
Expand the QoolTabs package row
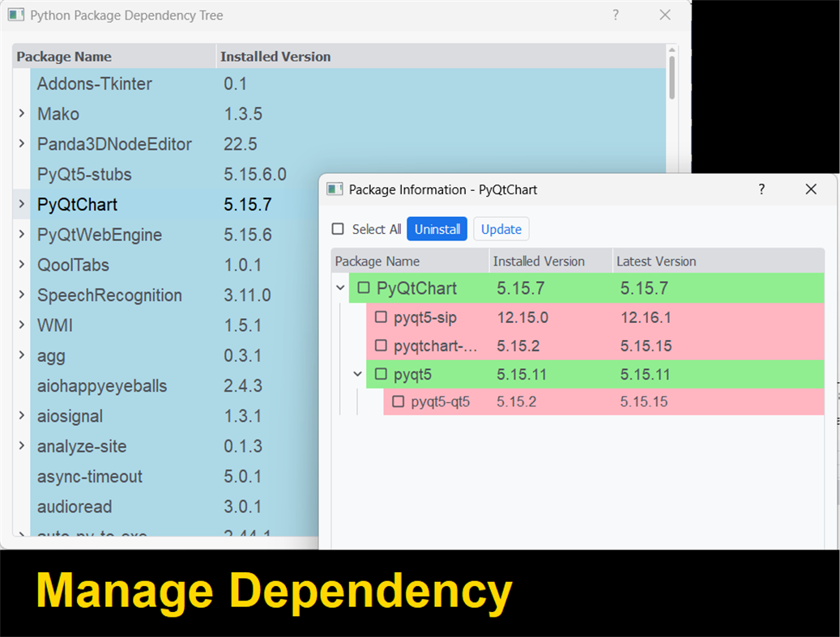21,265
